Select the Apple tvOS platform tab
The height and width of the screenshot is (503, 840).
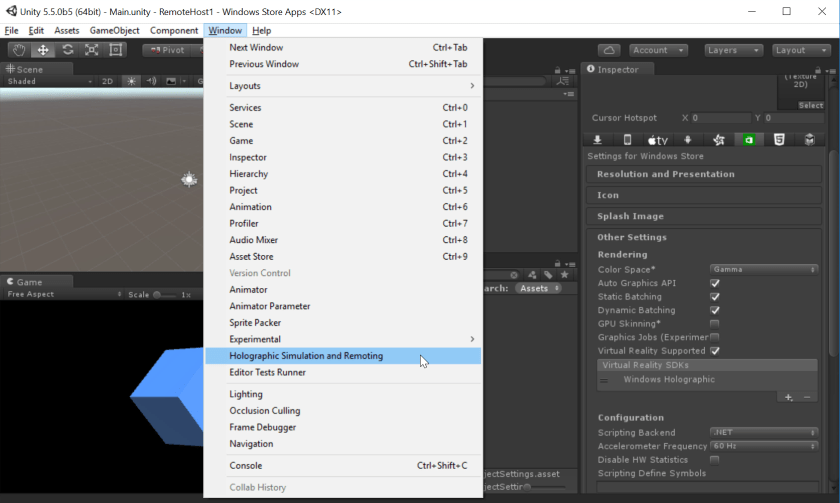tap(657, 140)
